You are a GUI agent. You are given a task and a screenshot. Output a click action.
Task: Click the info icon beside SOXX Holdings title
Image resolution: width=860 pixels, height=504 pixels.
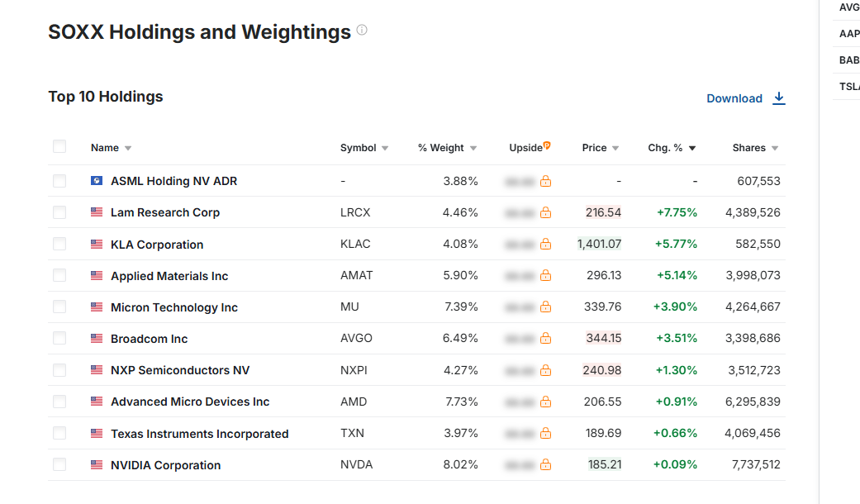362,31
